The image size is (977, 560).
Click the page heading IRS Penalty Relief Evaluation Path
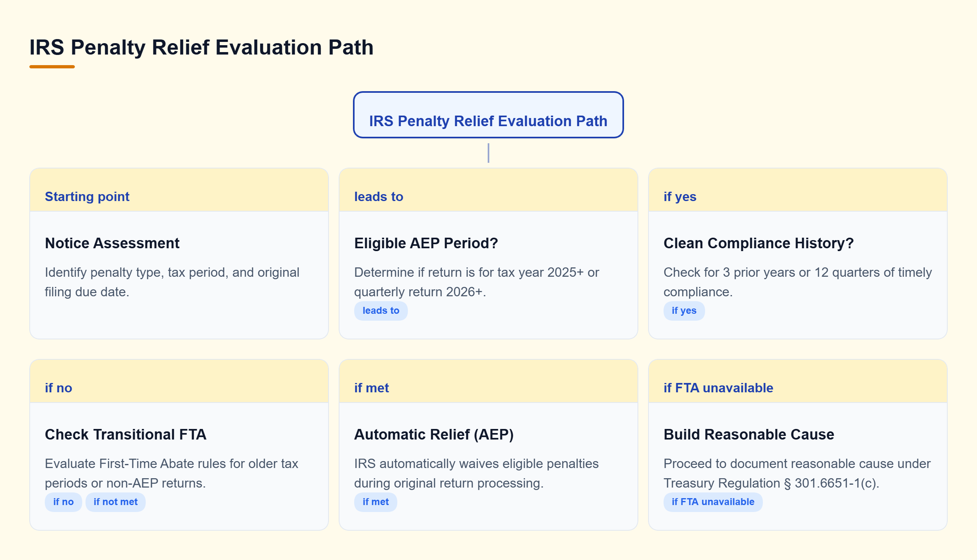202,47
